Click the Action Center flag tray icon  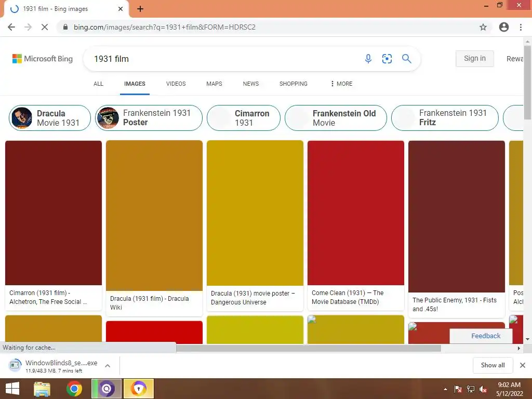tap(458, 389)
